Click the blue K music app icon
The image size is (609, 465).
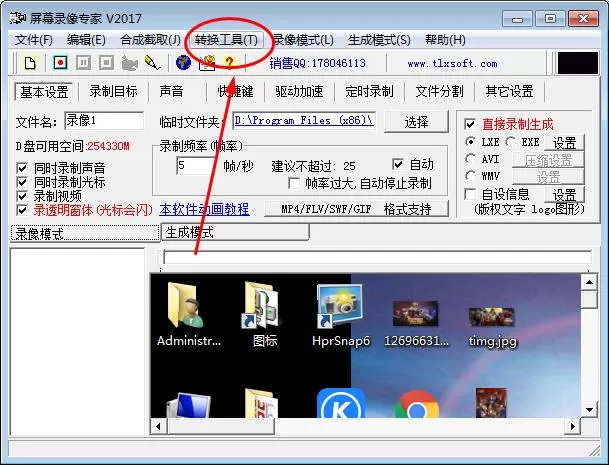point(341,403)
